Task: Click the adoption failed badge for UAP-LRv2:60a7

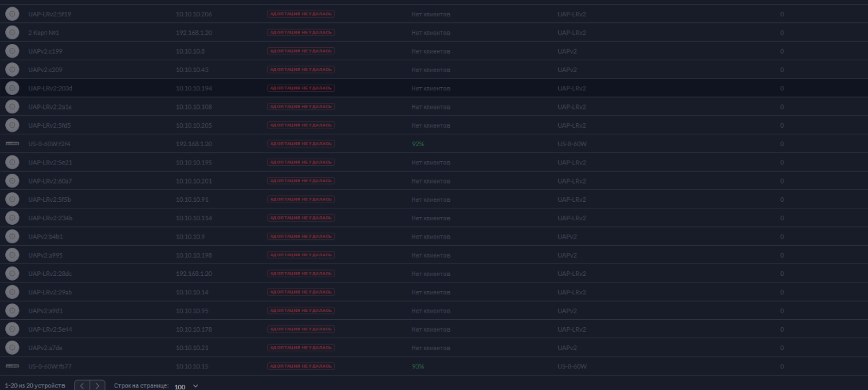Action: (x=301, y=181)
